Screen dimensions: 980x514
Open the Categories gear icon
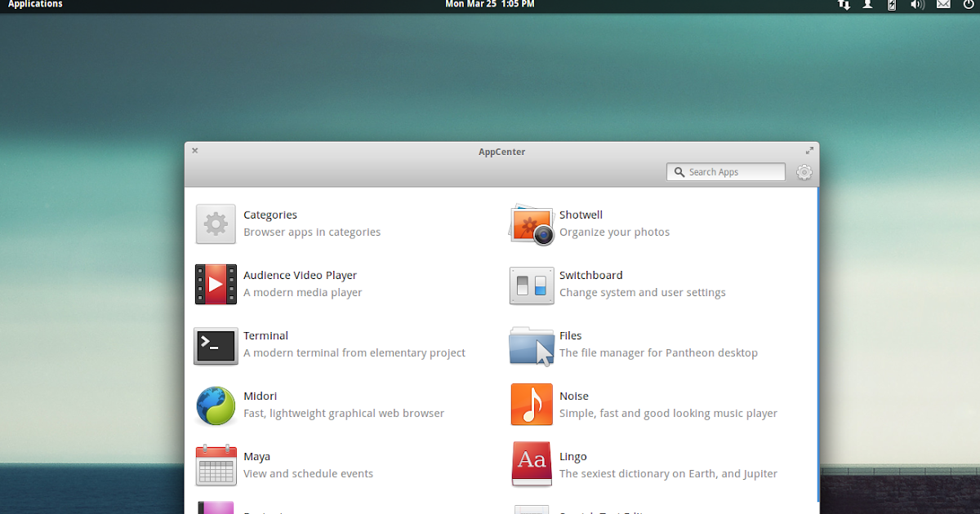pos(216,224)
